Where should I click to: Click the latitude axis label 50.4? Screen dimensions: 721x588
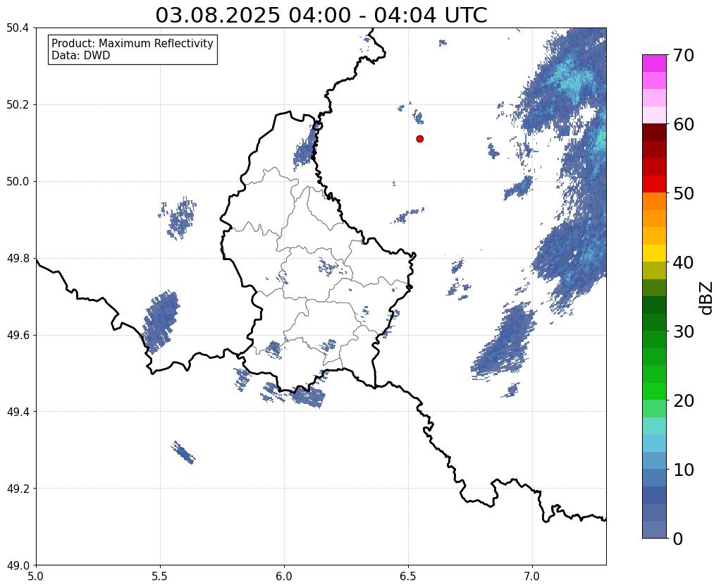click(x=18, y=28)
